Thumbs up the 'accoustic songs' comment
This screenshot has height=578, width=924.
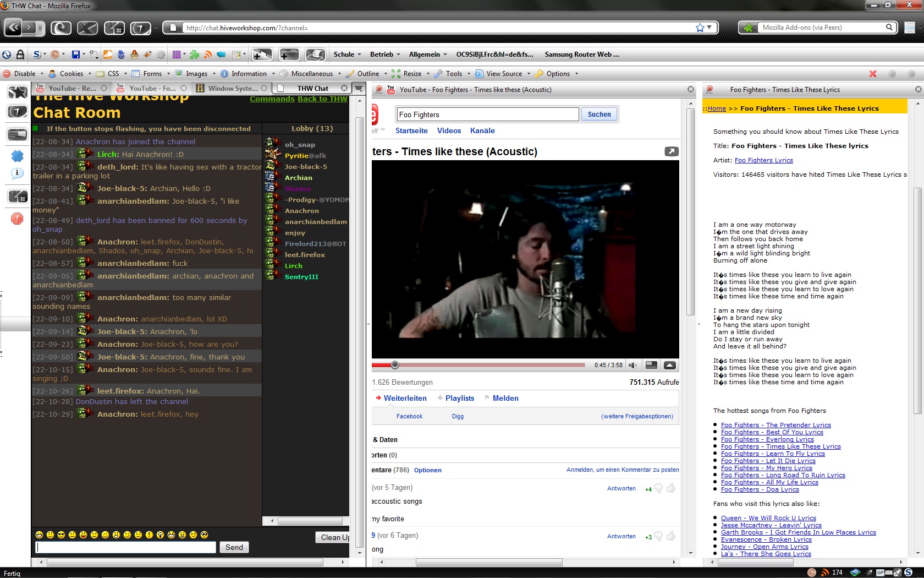point(671,488)
